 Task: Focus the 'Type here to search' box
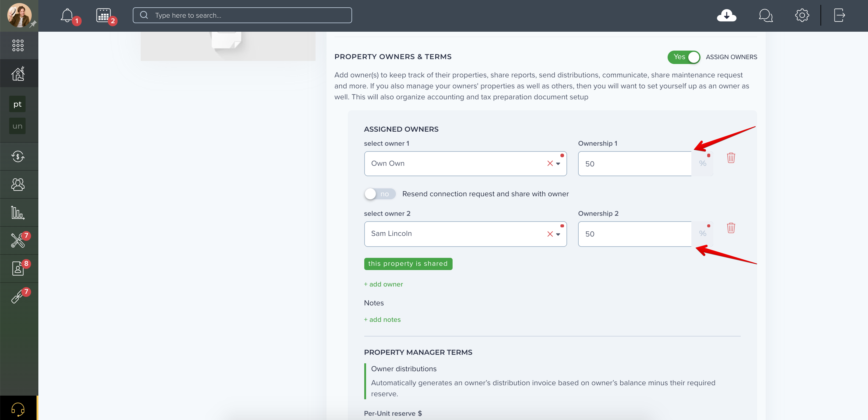tap(242, 15)
